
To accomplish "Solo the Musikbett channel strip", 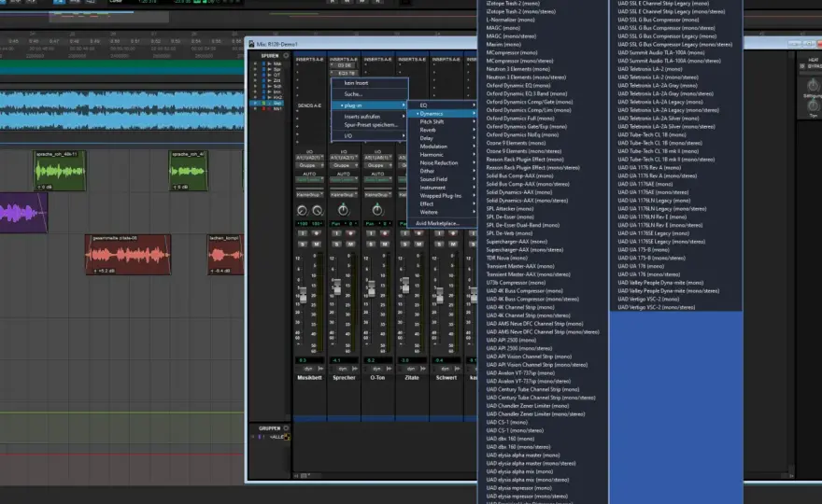I will [303, 245].
